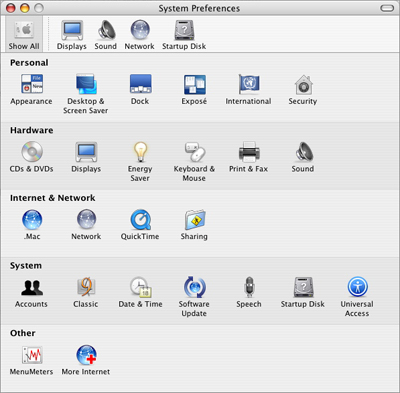Open the Energy Saver preference pane
Screen dimensions: 400x393
[140, 162]
